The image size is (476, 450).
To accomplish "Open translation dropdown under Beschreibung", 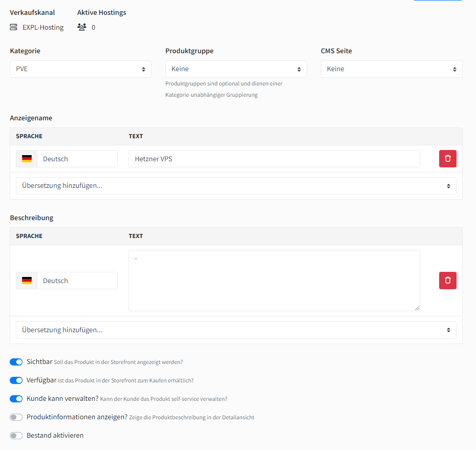I will point(236,330).
